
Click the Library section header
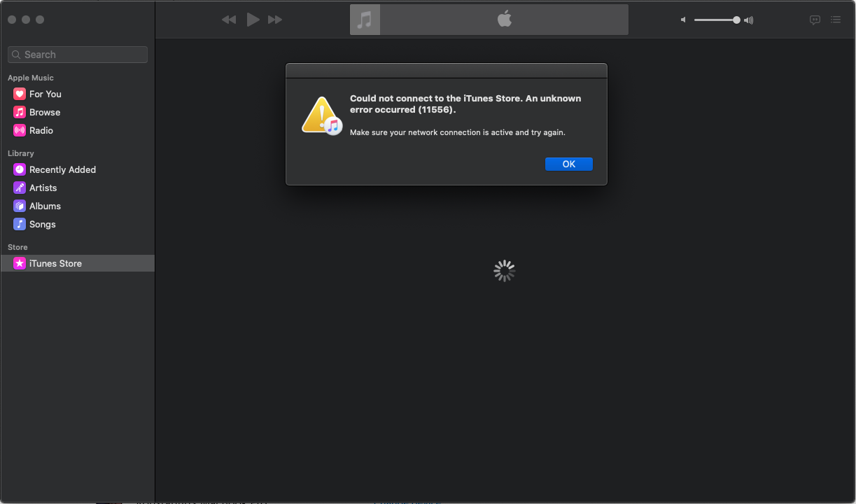21,153
